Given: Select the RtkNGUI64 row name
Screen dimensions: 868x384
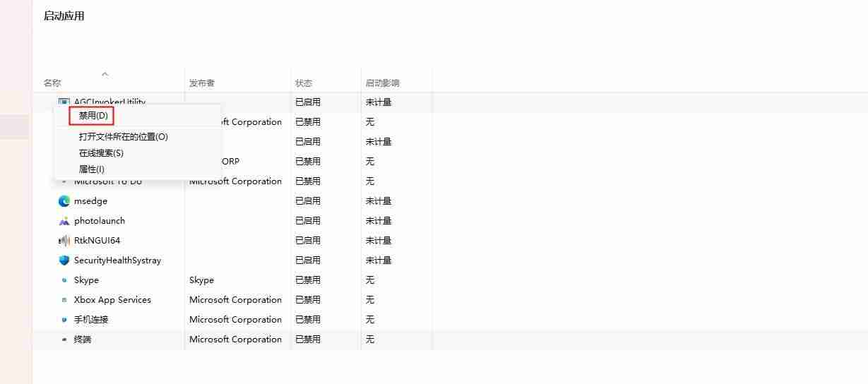Looking at the screenshot, I should [97, 241].
